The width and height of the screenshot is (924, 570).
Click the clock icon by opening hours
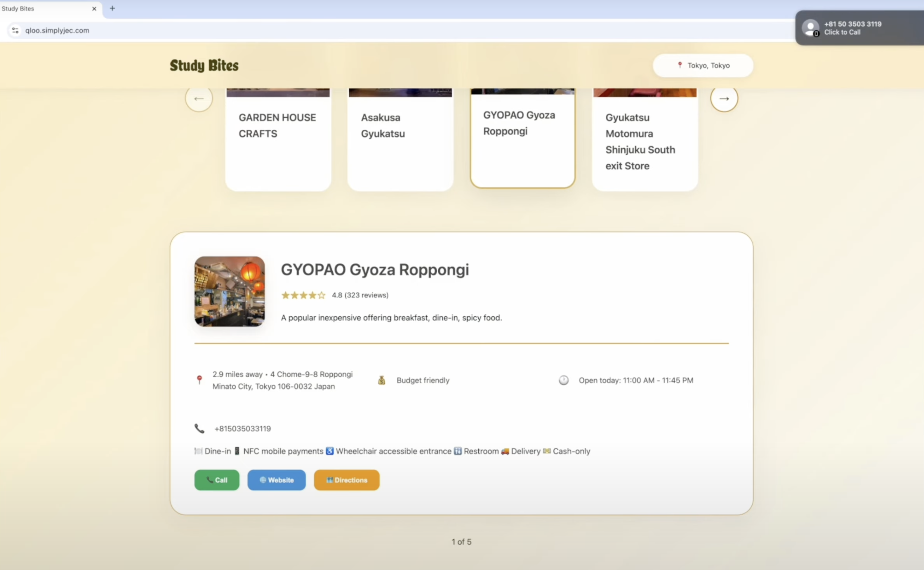pos(563,380)
